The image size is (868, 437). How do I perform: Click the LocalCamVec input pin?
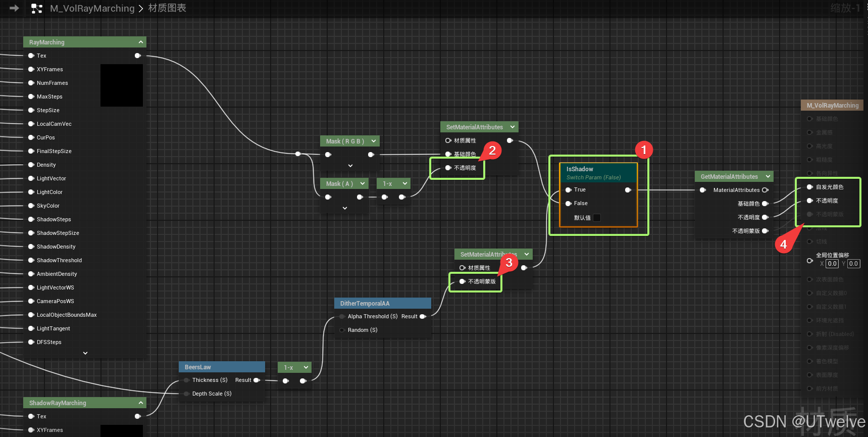pyautogui.click(x=31, y=124)
